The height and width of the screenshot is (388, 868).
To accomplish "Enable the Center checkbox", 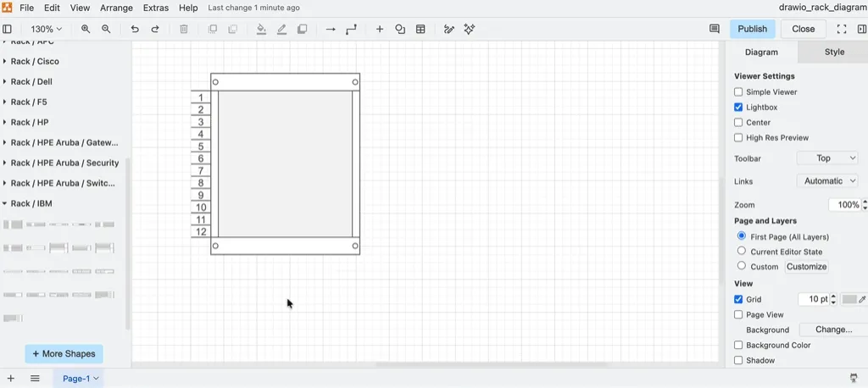I will click(x=738, y=122).
